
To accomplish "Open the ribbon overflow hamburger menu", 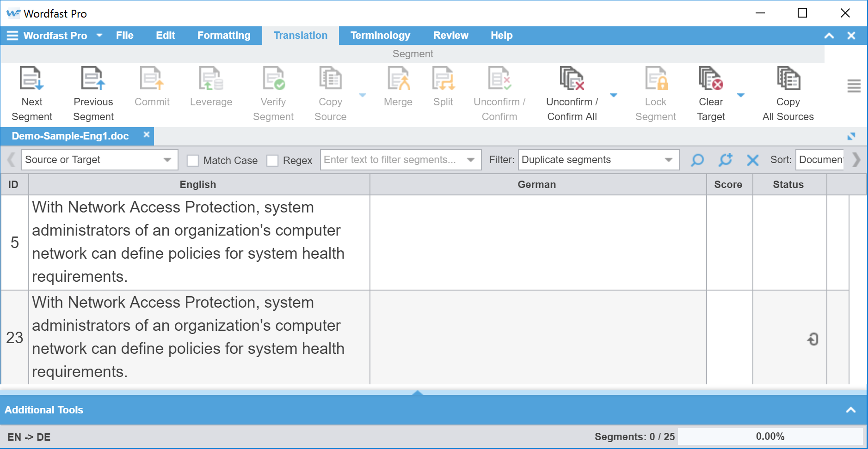I will tap(854, 86).
